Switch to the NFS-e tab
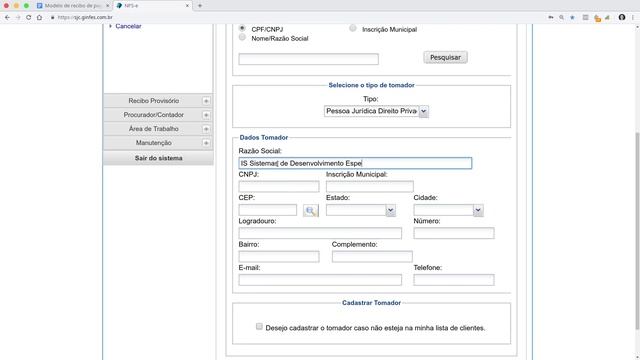The image size is (640, 360). (x=152, y=6)
